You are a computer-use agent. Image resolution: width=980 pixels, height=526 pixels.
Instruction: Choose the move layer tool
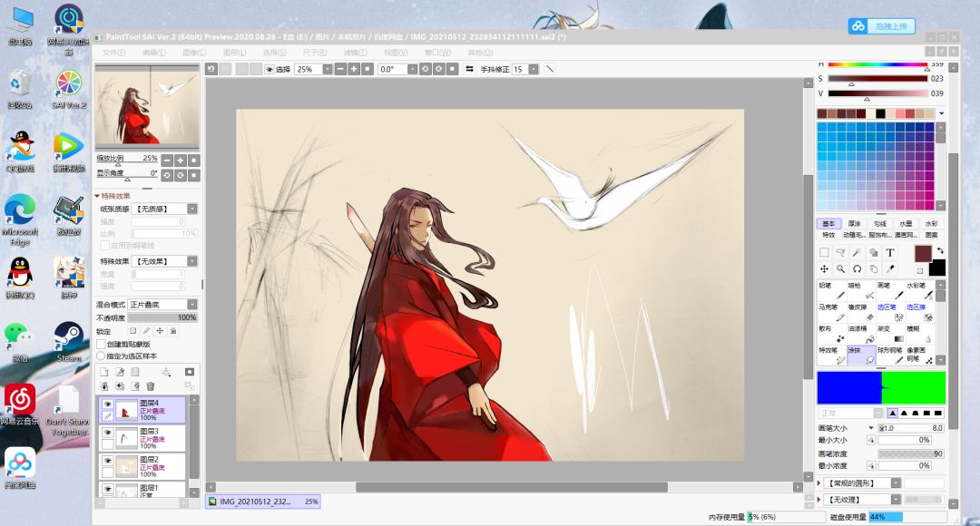point(824,268)
